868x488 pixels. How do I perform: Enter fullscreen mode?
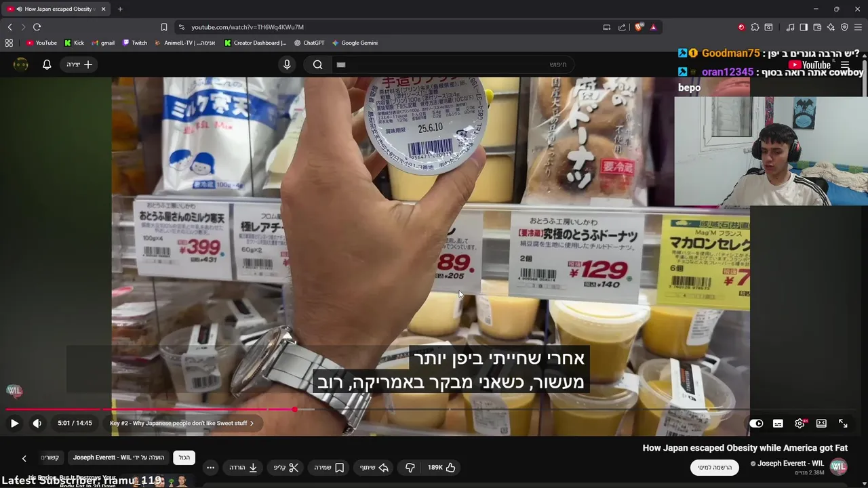(843, 423)
